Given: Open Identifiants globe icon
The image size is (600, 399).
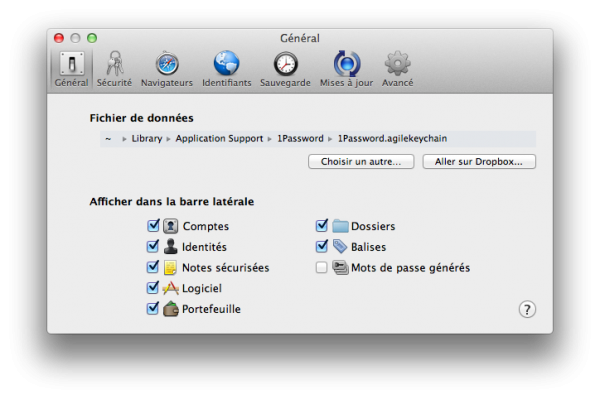Looking at the screenshot, I should pyautogui.click(x=227, y=63).
